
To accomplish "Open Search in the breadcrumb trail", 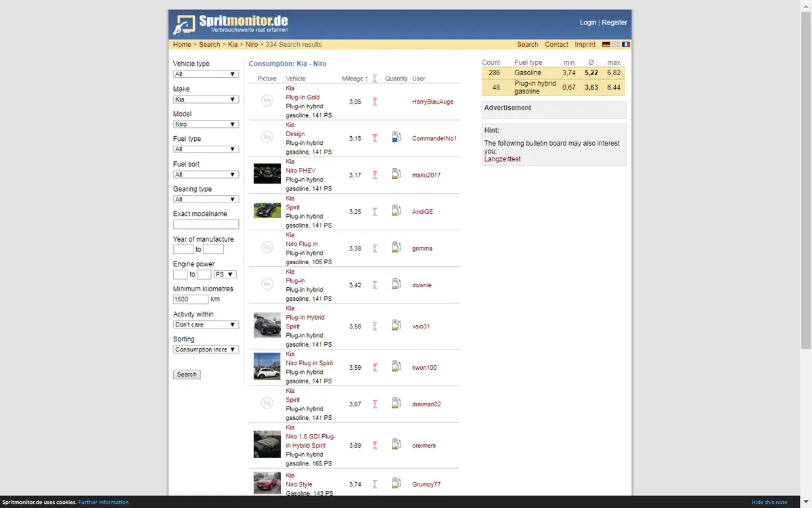I will pyautogui.click(x=210, y=45).
